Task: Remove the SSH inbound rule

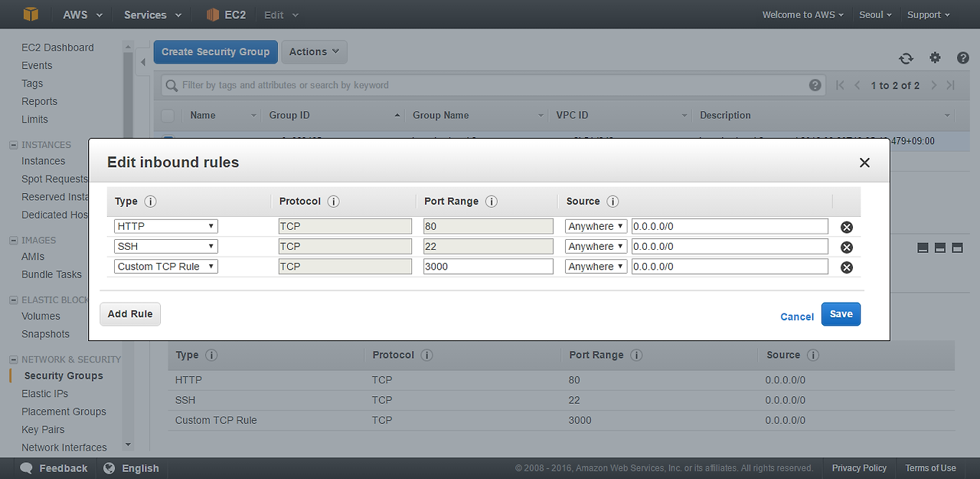Action: [847, 247]
